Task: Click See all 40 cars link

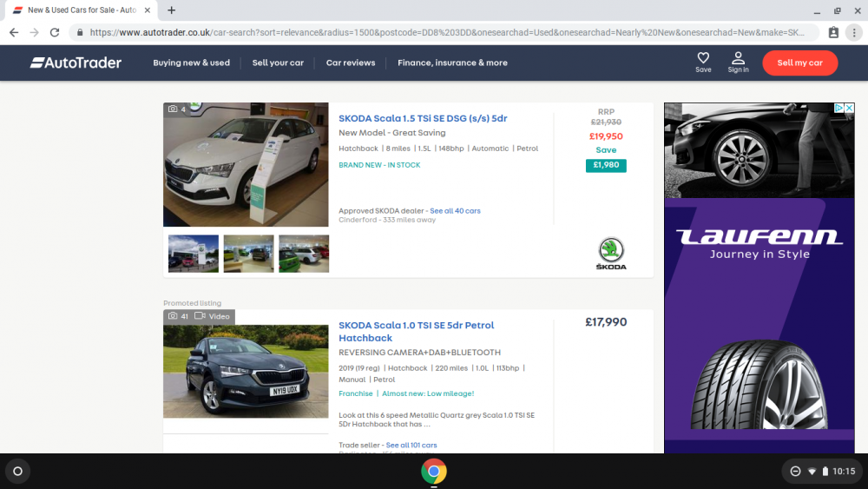Action: coord(455,211)
